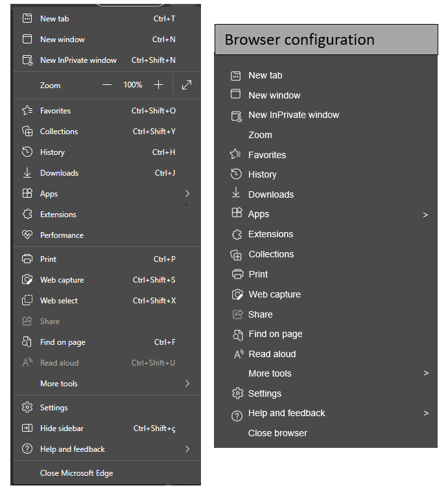Click History clock icon in Edge menu
The height and width of the screenshot is (503, 448).
click(27, 152)
